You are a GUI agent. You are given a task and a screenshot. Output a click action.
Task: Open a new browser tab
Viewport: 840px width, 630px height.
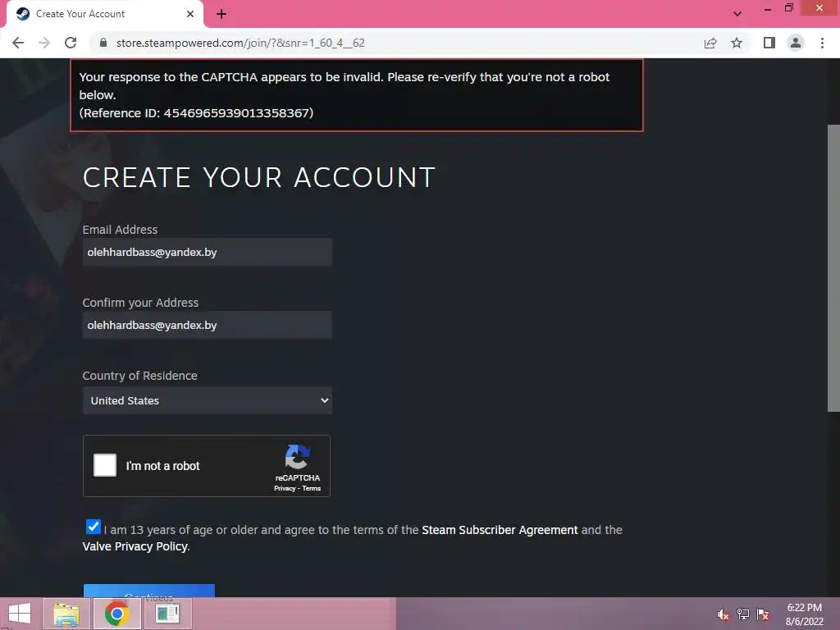click(221, 15)
